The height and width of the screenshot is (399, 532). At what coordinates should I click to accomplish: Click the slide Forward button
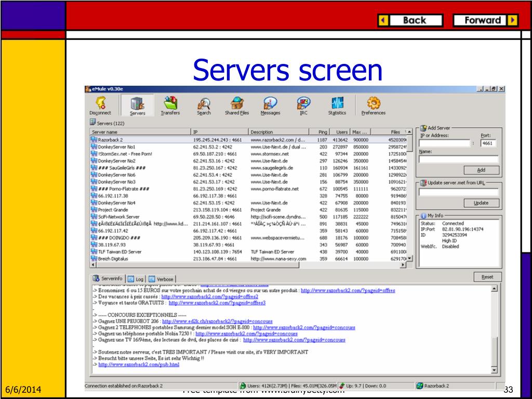point(486,20)
